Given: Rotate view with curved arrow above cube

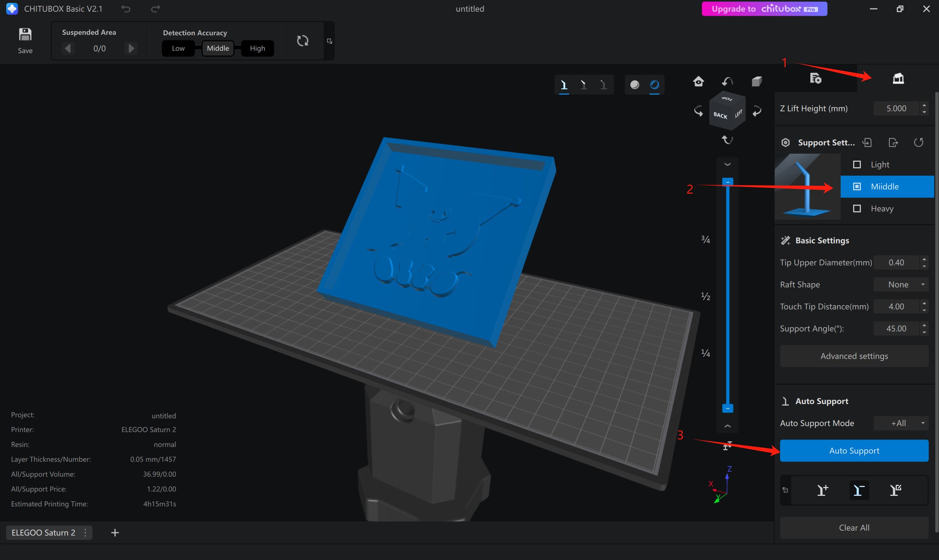Looking at the screenshot, I should [x=728, y=81].
